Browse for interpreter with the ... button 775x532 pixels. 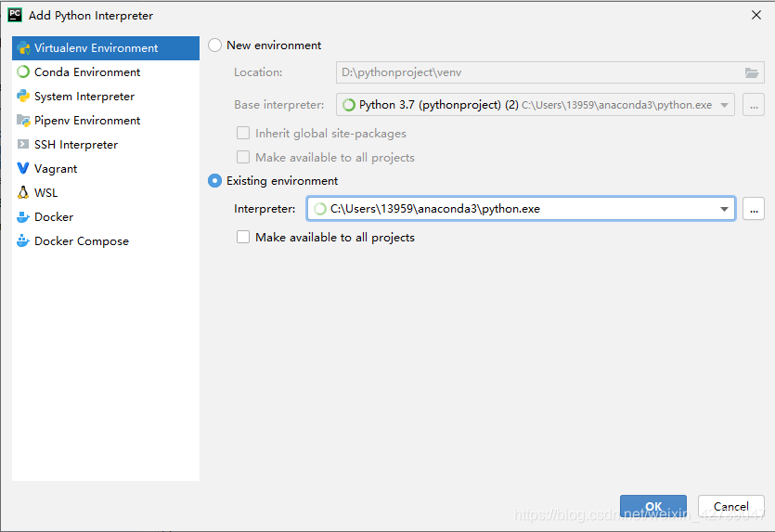coord(754,209)
